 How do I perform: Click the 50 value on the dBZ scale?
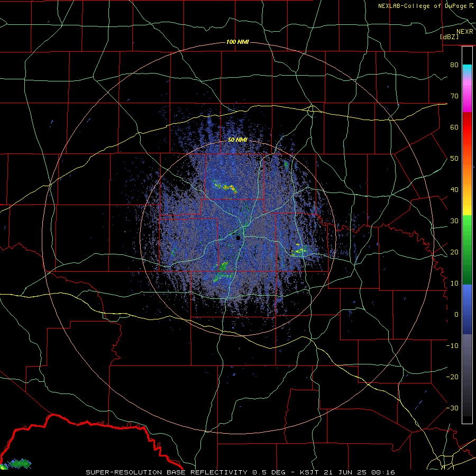[454, 159]
